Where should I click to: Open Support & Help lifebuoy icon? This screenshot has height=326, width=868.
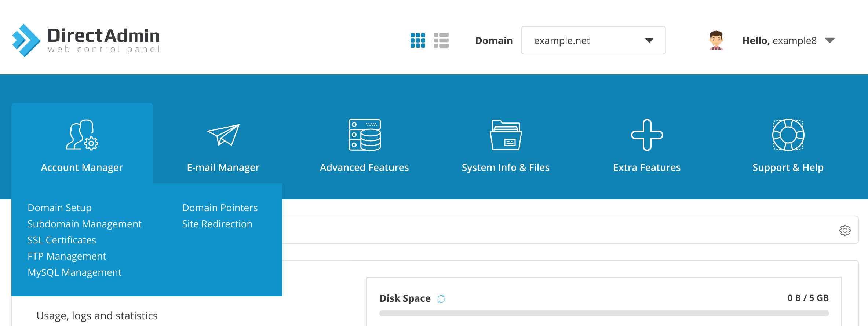788,135
